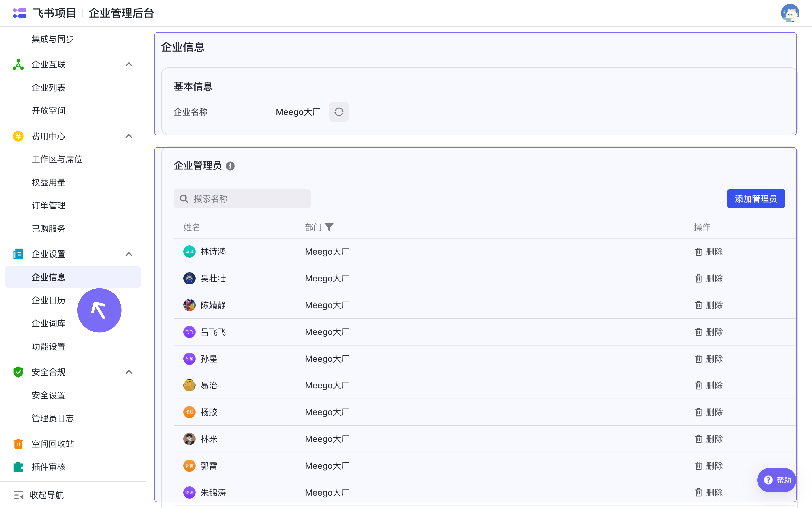Open the 部门 column filter icon
The width and height of the screenshot is (812, 508).
point(329,227)
